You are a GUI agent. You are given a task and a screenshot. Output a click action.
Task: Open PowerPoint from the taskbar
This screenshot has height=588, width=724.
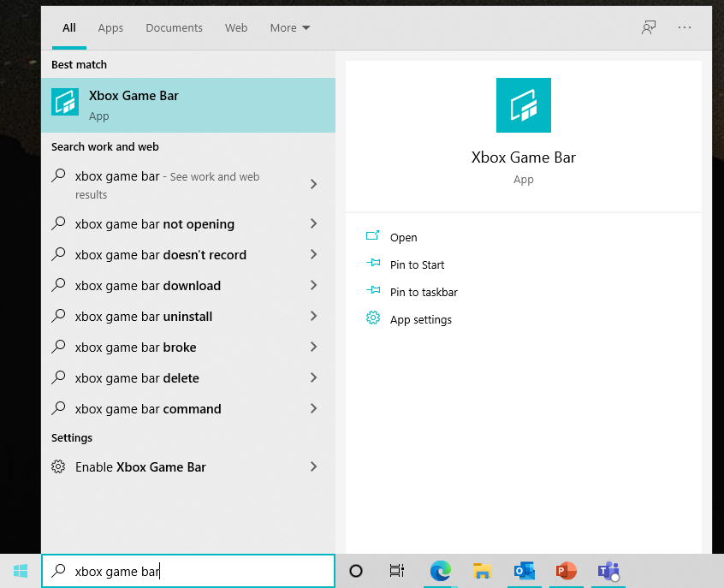pos(566,571)
